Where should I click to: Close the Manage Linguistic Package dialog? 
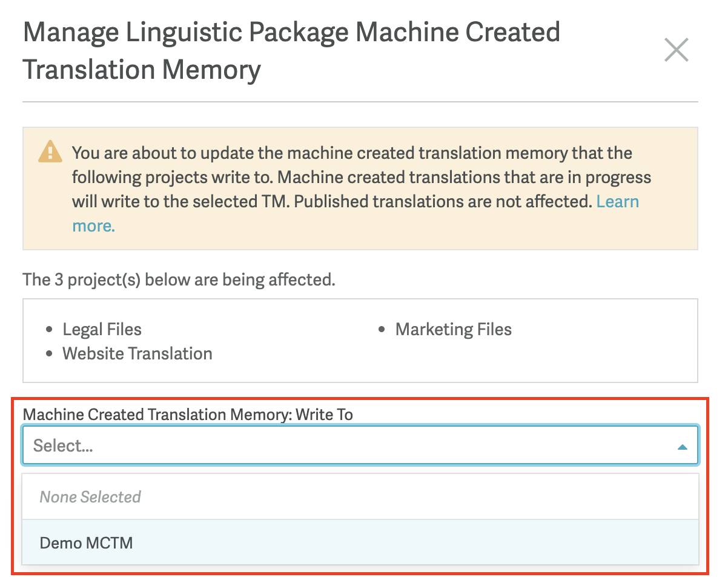coord(676,50)
